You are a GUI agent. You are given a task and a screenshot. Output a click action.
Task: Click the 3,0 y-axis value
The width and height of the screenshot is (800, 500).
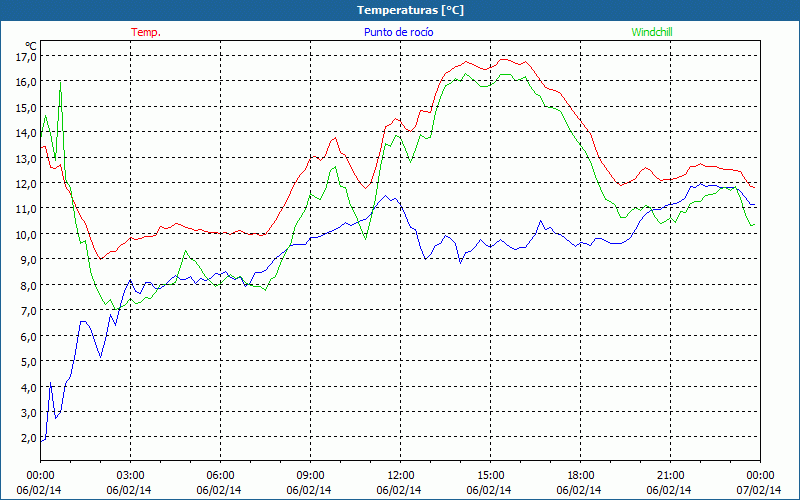tap(28, 412)
